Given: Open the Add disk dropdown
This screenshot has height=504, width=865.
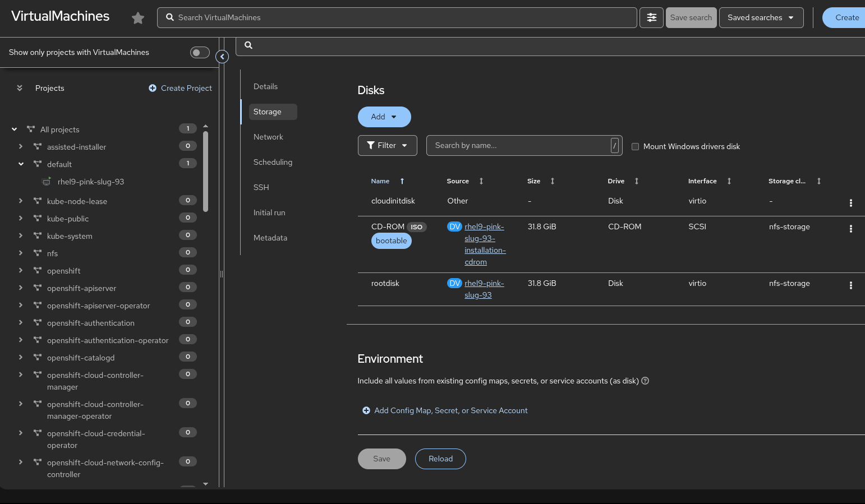Looking at the screenshot, I should click(x=384, y=117).
